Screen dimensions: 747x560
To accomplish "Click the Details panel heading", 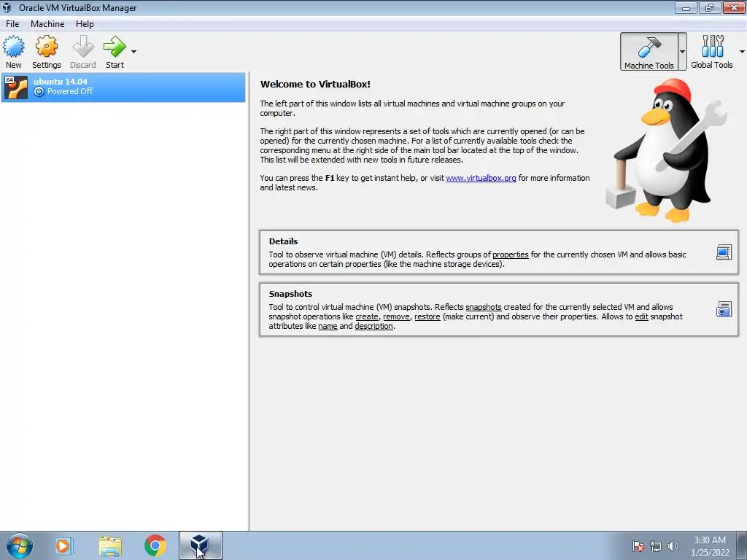I will click(283, 241).
